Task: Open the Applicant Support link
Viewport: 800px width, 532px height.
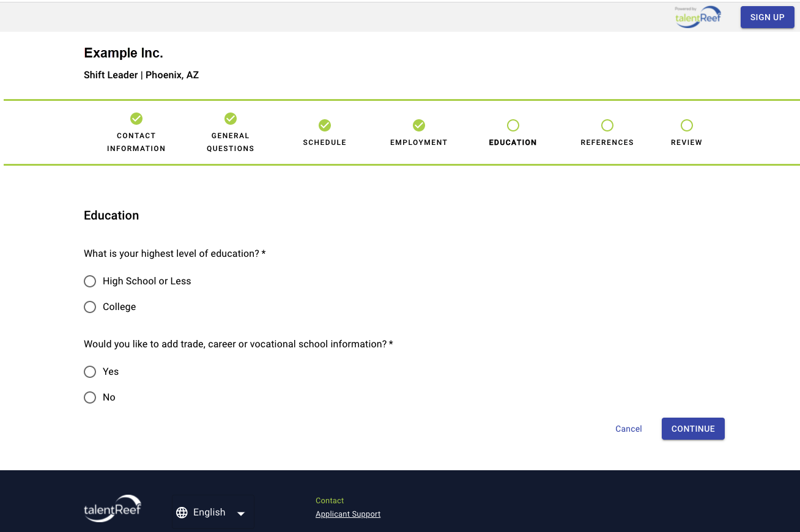Action: coord(348,514)
